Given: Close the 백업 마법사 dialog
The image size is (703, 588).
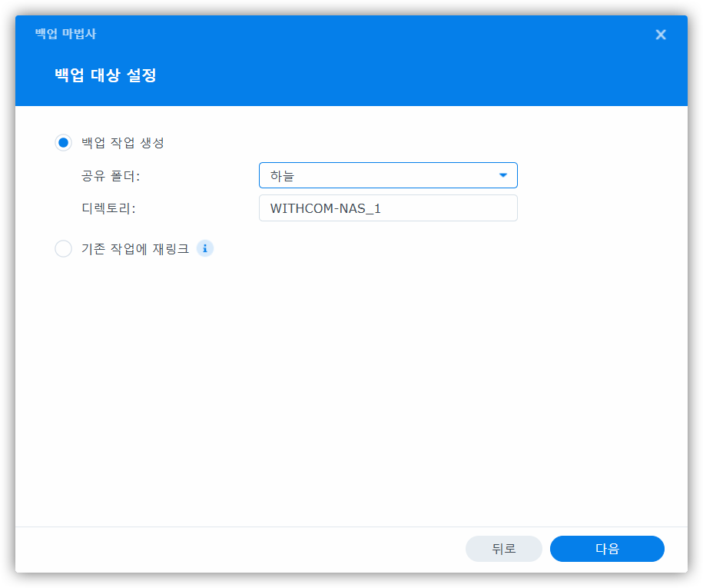Looking at the screenshot, I should point(660,35).
